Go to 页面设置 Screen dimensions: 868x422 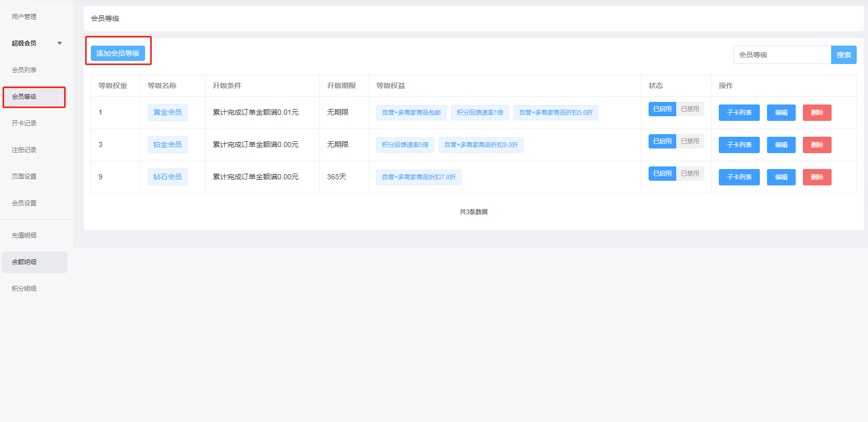click(24, 177)
